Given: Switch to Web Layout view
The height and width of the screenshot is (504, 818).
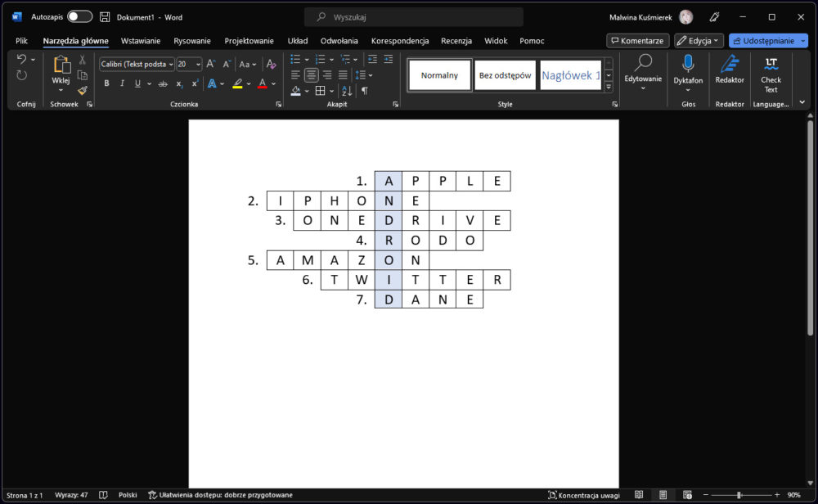Looking at the screenshot, I should 687,495.
